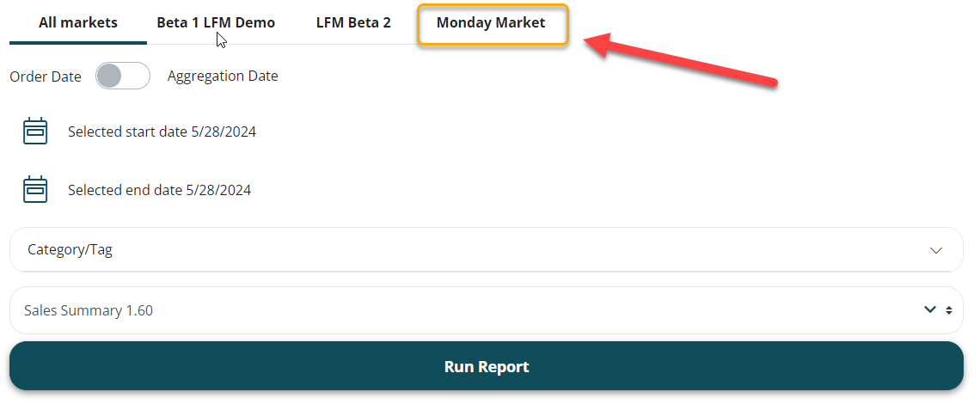Go to the Monday Market tab

tap(491, 23)
